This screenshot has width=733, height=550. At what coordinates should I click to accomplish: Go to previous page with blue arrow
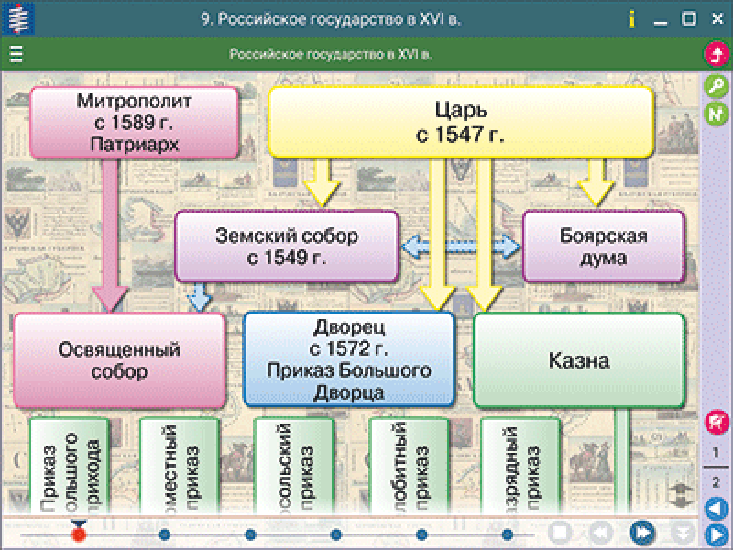click(717, 508)
